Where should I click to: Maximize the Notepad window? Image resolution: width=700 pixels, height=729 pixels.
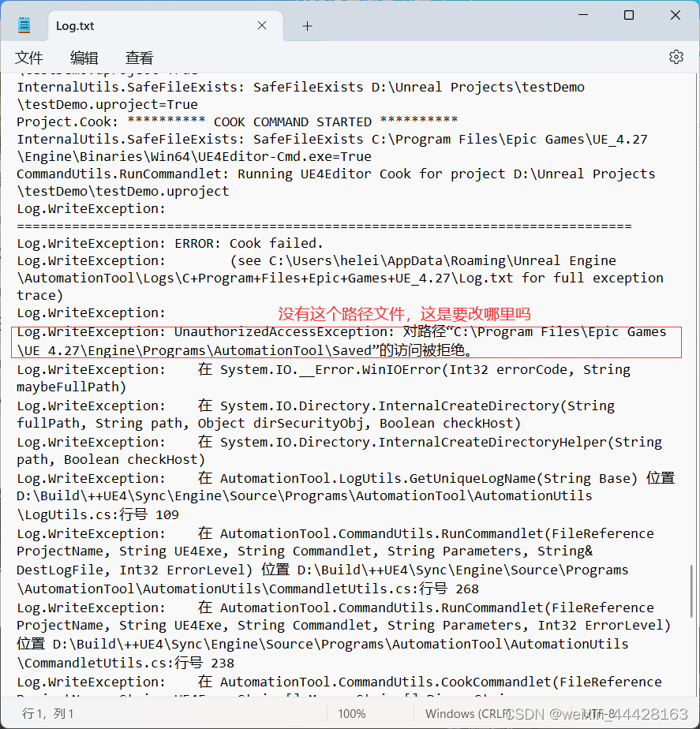coord(629,15)
